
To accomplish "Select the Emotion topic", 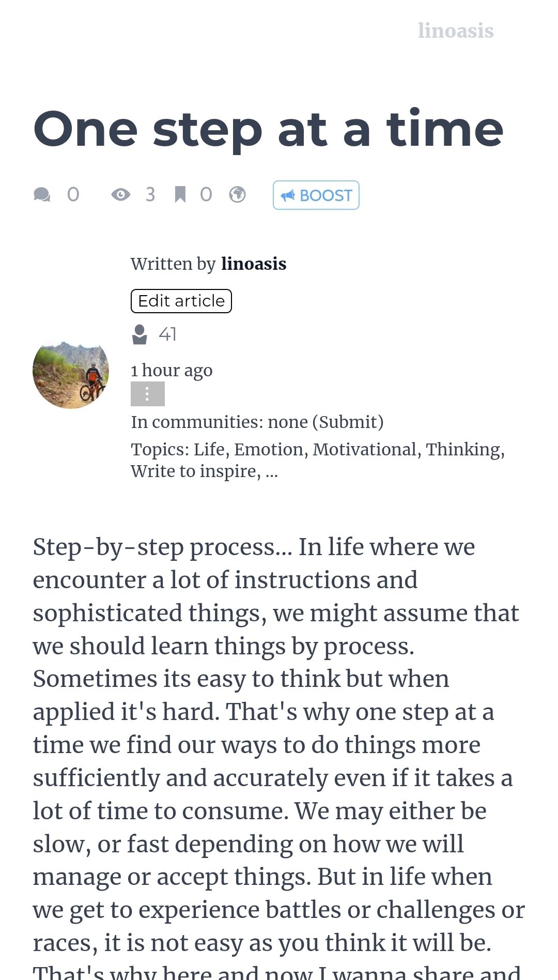I will (268, 450).
